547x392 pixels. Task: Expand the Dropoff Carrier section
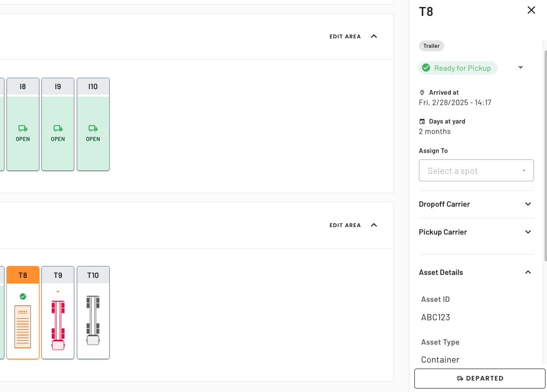476,204
